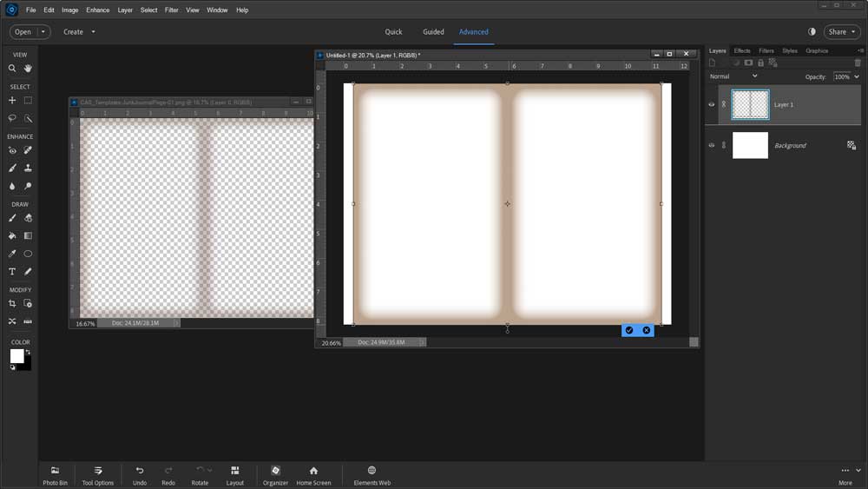Screen dimensions: 868x489
Task: Open Layers panel flyout menu
Action: click(860, 50)
